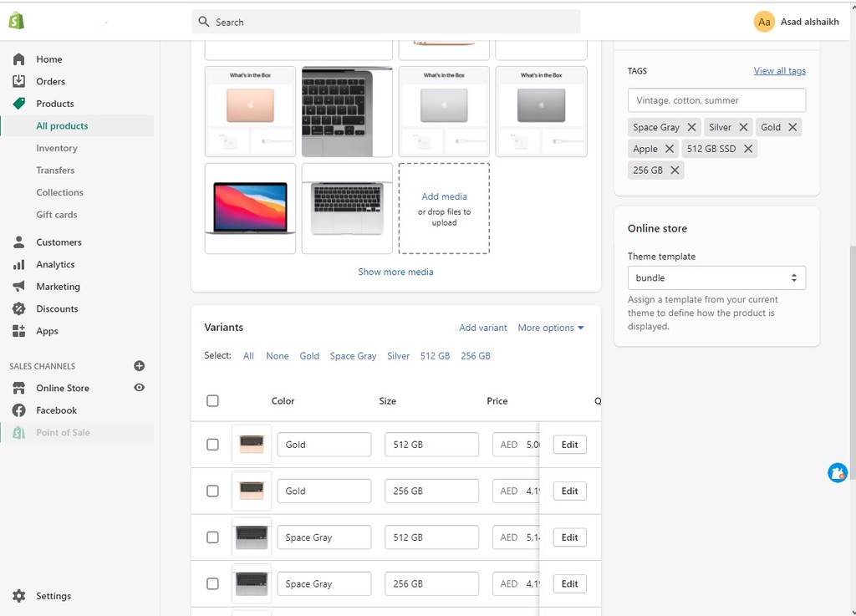Remove the Space Gray tag

pyautogui.click(x=691, y=127)
